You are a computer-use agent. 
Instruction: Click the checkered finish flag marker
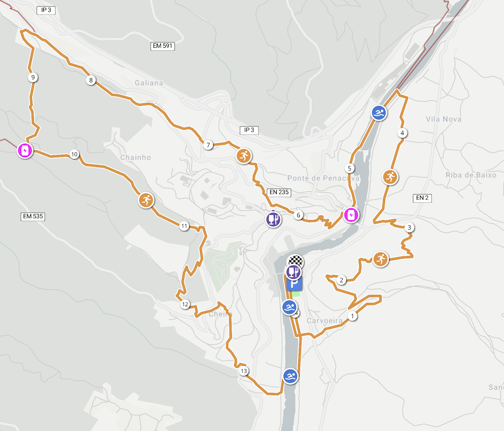tap(295, 260)
